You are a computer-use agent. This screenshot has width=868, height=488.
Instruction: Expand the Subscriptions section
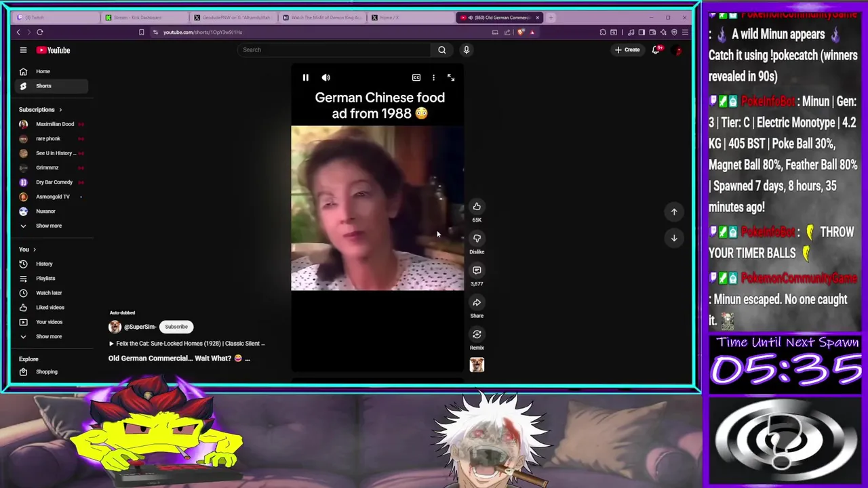[40, 110]
